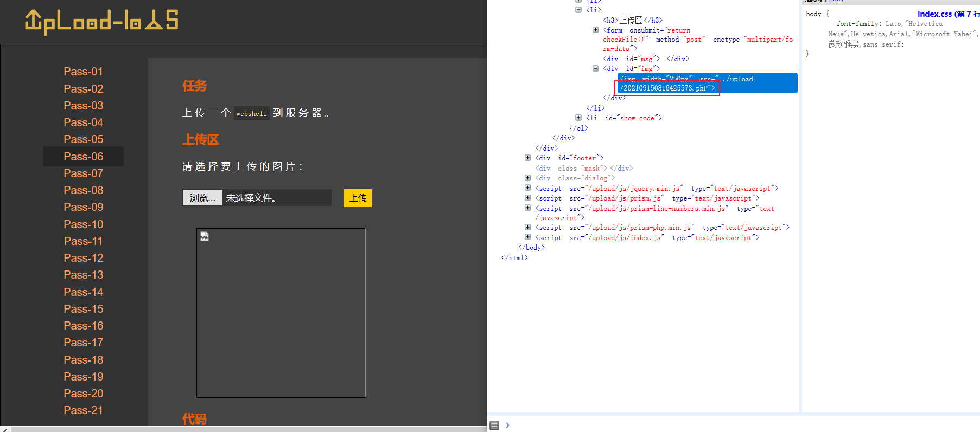The width and height of the screenshot is (980, 432).
Task: Go to Pass-12 level
Action: click(83, 258)
